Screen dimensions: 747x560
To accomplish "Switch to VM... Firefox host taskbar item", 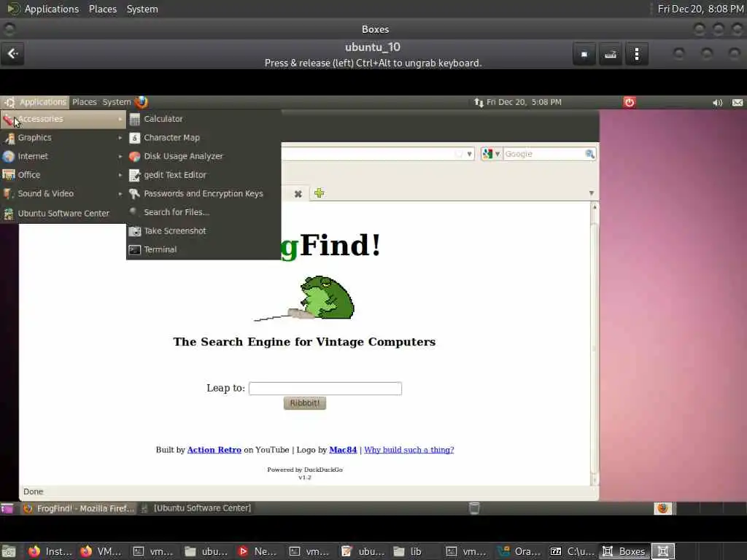I will pos(101,551).
